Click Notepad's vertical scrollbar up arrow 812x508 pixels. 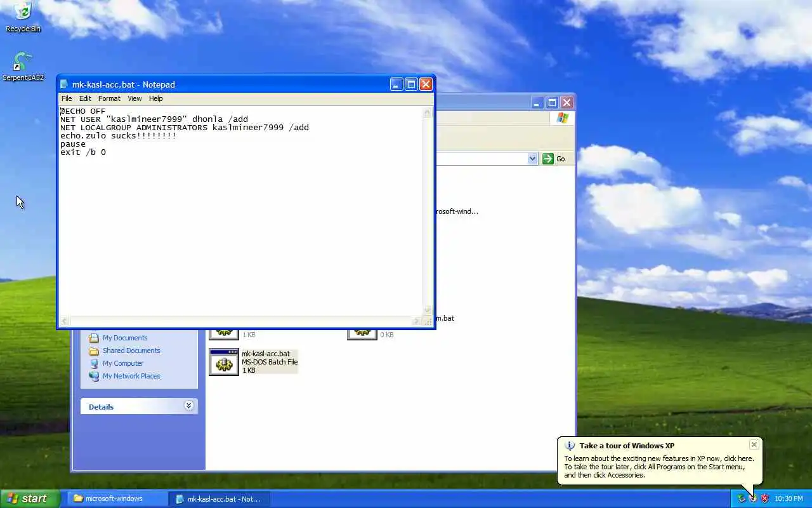click(428, 112)
